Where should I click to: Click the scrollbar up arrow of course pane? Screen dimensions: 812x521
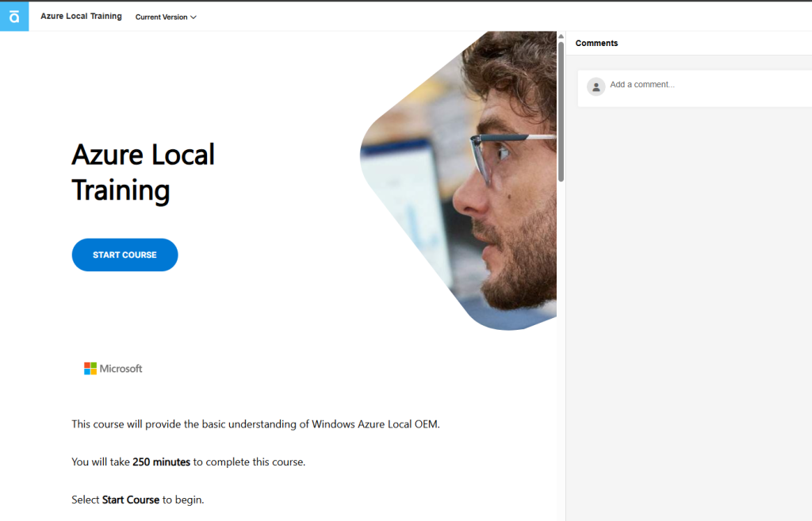(561, 36)
